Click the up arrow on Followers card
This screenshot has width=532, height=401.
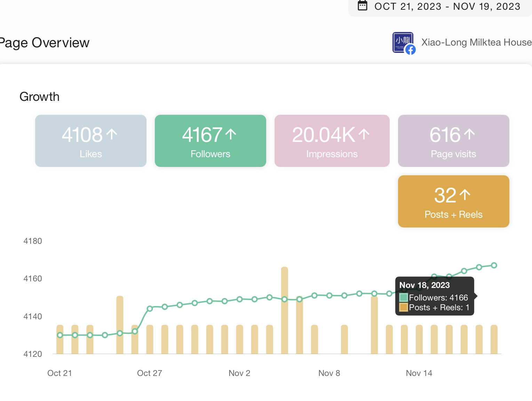coord(231,134)
